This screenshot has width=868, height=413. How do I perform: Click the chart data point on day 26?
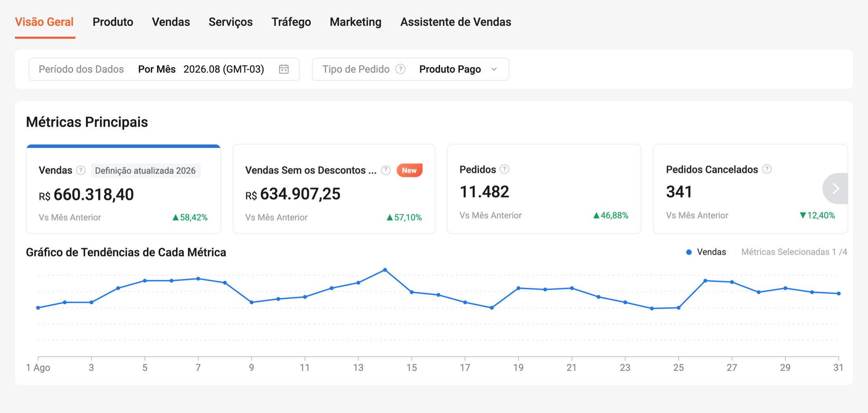705,281
